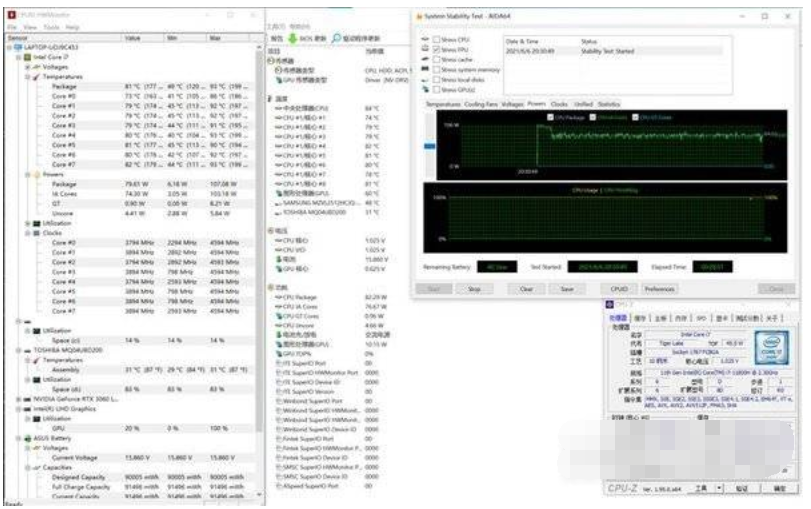Click the 驱动程序更新 magnifier icon

[x=337, y=38]
